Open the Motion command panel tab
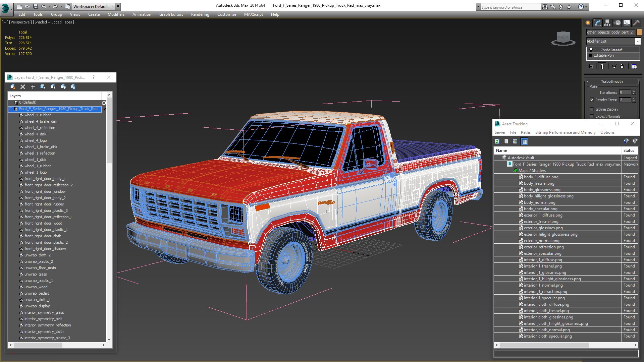Image resolution: width=644 pixels, height=362 pixels. point(617,23)
